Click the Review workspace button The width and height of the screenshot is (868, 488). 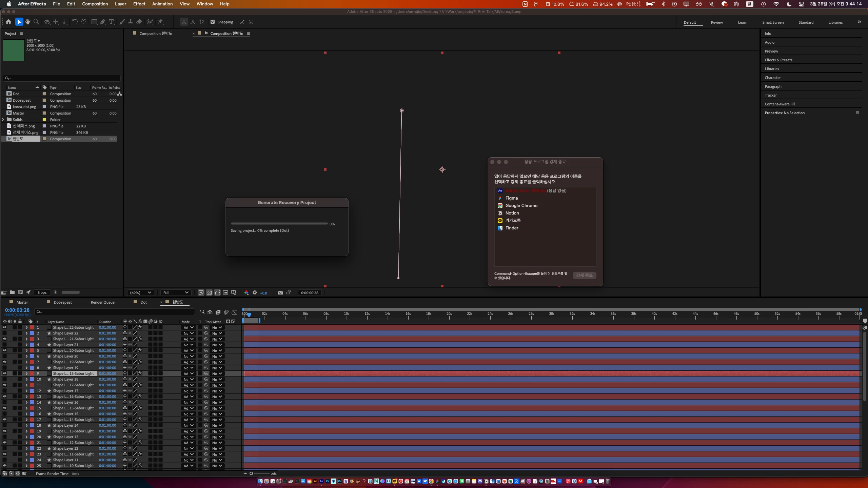[x=716, y=22]
